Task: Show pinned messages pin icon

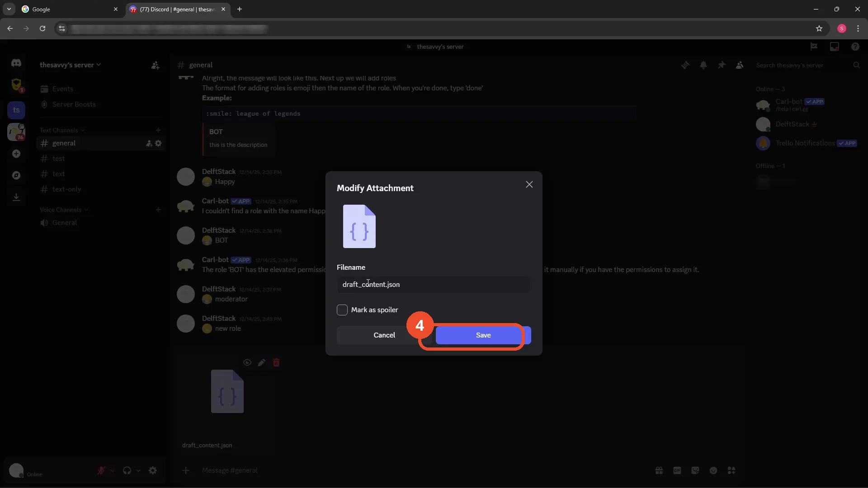Action: coord(722,65)
